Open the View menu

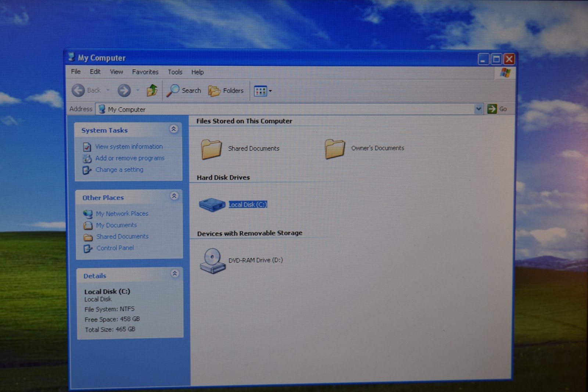tap(116, 72)
